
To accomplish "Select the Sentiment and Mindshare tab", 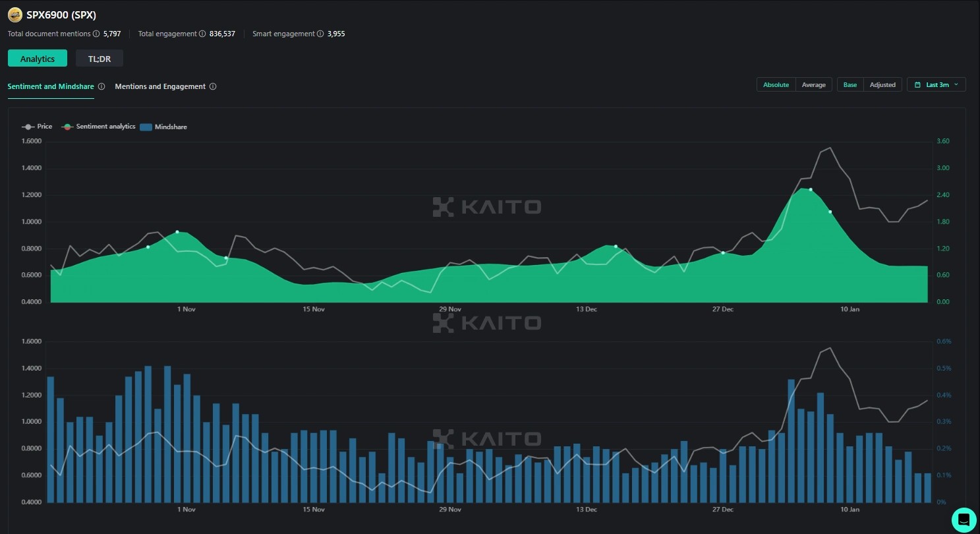I will click(x=50, y=86).
